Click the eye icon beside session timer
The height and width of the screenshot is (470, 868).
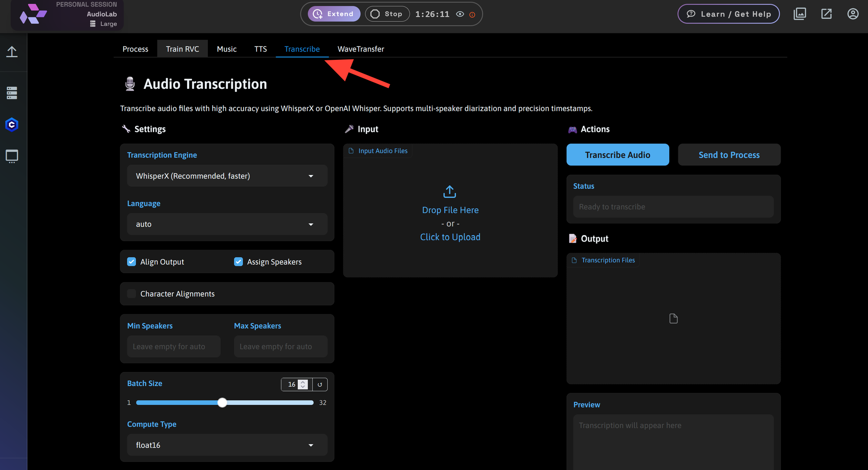pos(460,14)
